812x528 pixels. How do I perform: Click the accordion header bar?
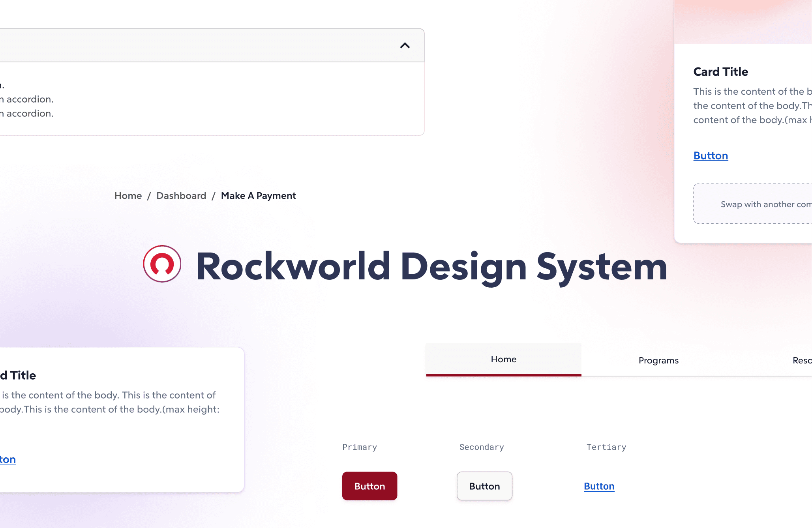coord(197,46)
